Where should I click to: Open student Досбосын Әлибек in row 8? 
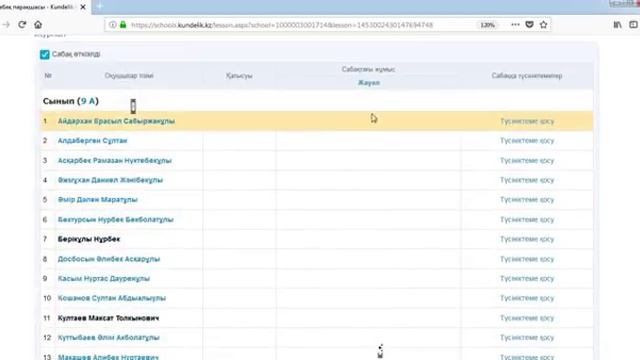click(109, 259)
